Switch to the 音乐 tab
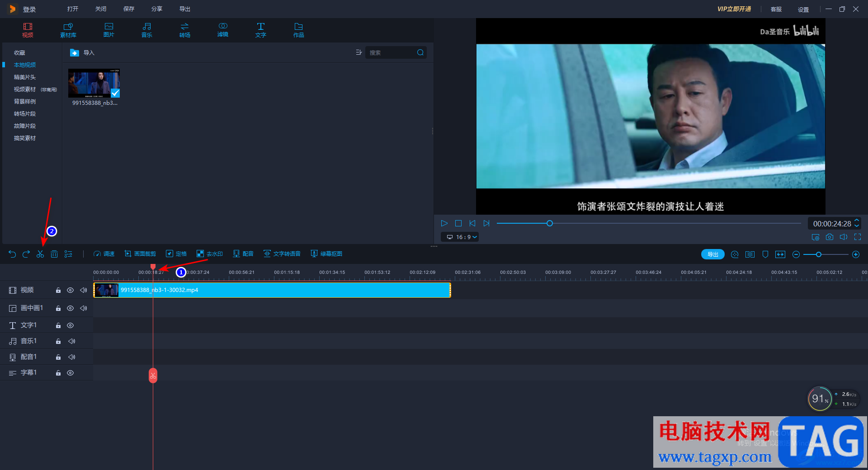This screenshot has width=868, height=470. click(147, 30)
